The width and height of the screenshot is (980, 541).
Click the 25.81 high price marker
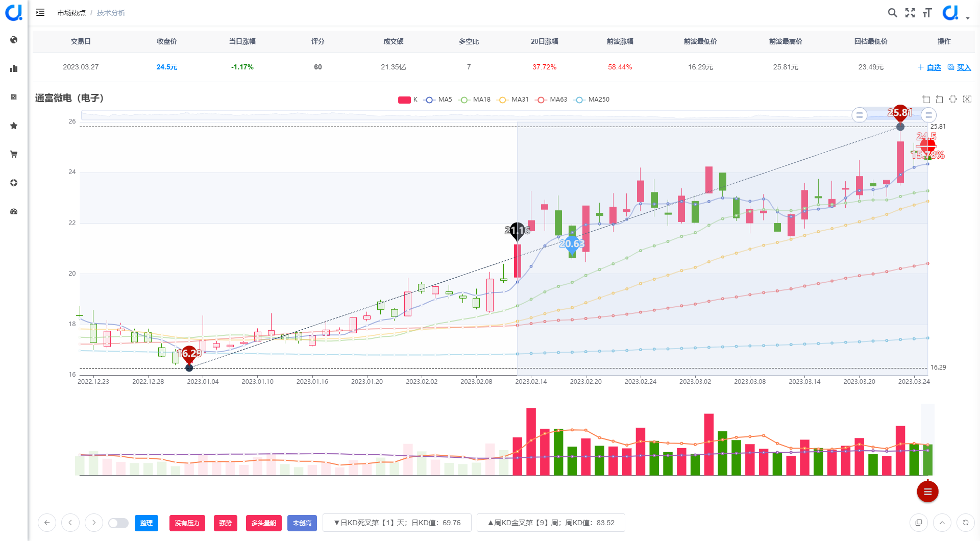[x=900, y=113]
